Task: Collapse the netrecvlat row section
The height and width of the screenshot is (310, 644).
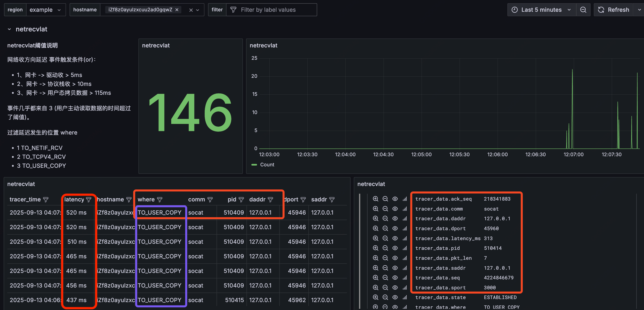Action: [9, 29]
